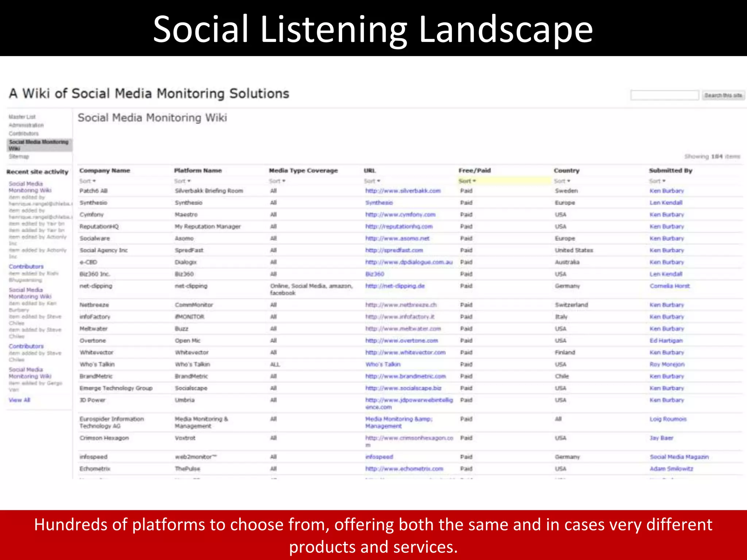Open the dpdialogue.com.au URL link
Image resolution: width=747 pixels, height=560 pixels.
[409, 262]
